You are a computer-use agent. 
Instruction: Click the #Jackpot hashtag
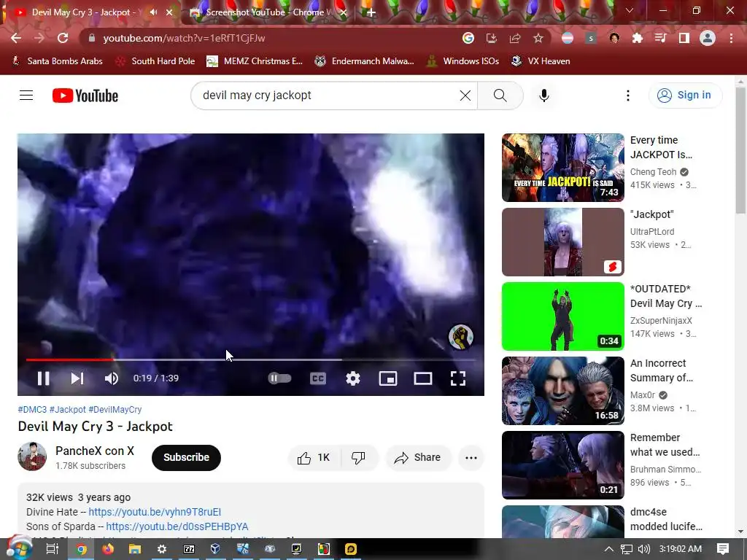tap(68, 410)
